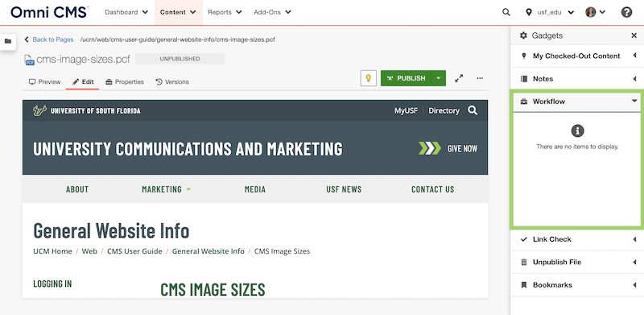The height and width of the screenshot is (315, 644).
Task: Open the About nav item
Action: tap(77, 189)
